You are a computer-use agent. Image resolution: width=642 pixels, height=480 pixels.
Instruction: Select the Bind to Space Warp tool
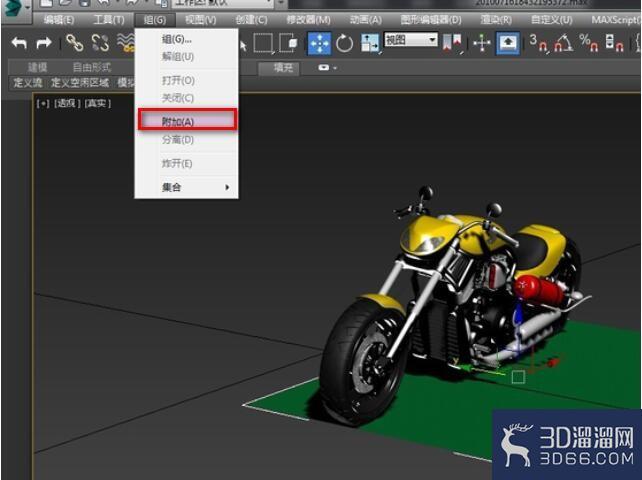125,43
